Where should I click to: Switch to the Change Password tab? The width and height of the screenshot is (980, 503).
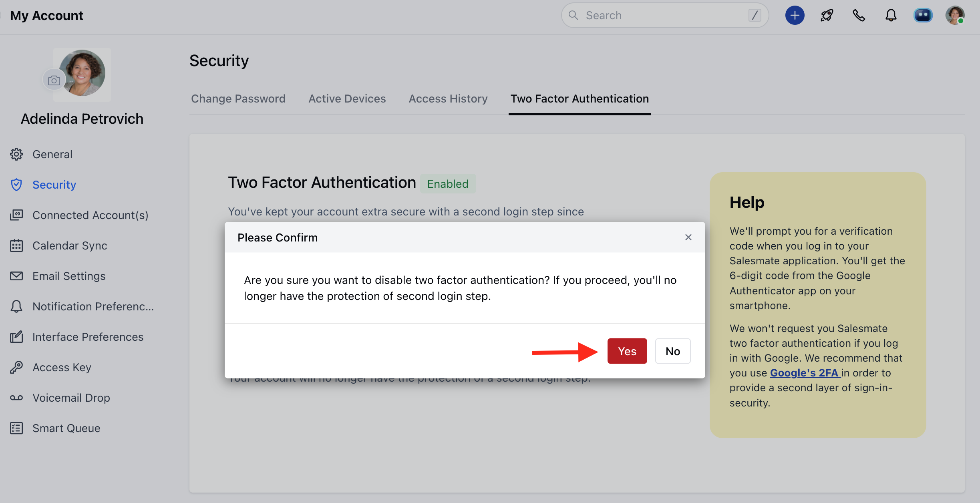coord(238,99)
